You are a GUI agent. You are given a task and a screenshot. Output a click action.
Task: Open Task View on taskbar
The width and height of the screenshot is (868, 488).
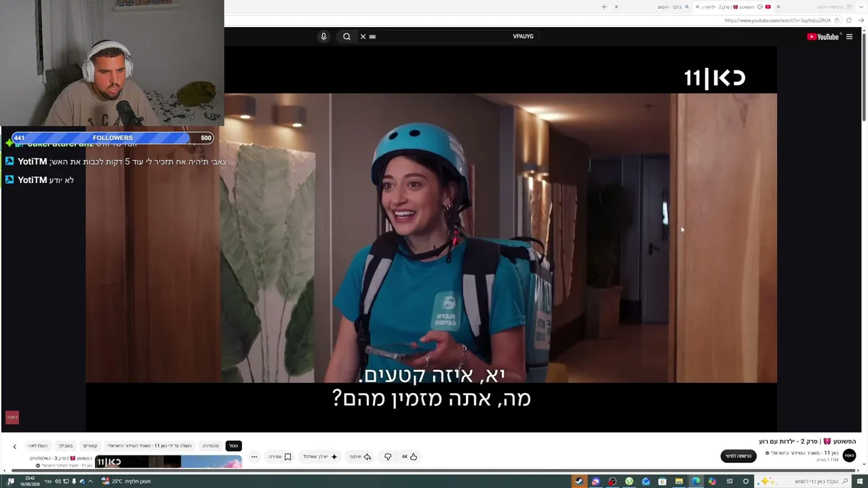point(730,481)
